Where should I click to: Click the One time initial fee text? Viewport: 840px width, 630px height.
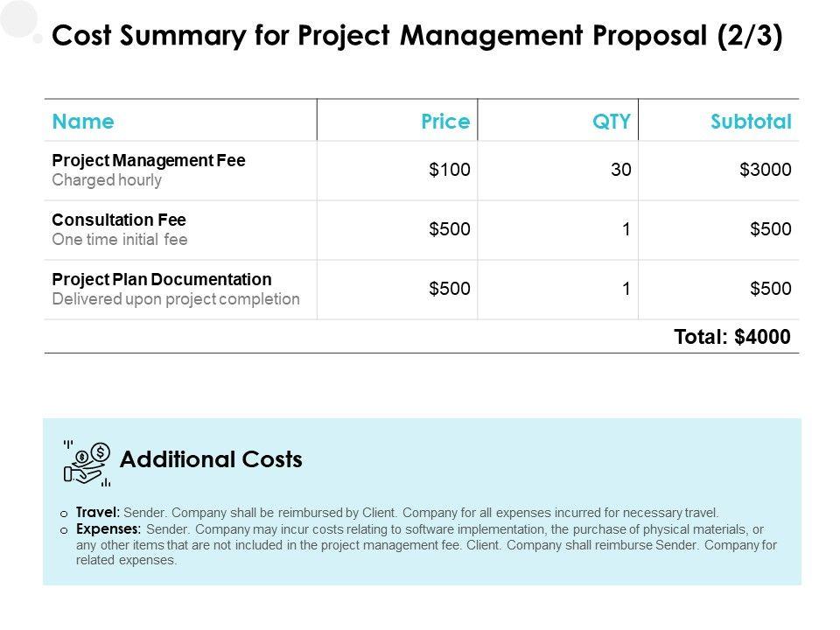(120, 239)
